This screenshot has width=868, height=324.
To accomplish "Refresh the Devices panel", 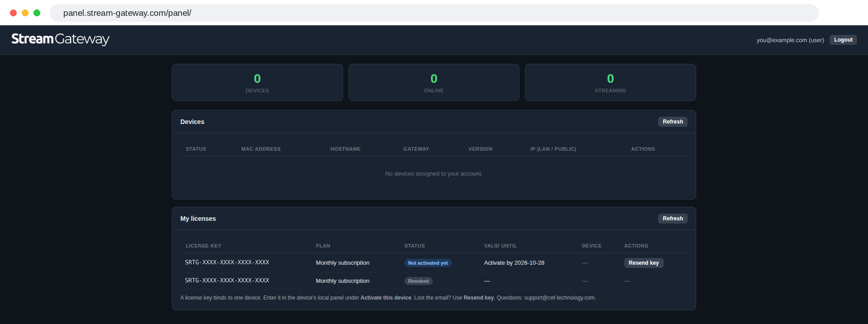I will (673, 122).
